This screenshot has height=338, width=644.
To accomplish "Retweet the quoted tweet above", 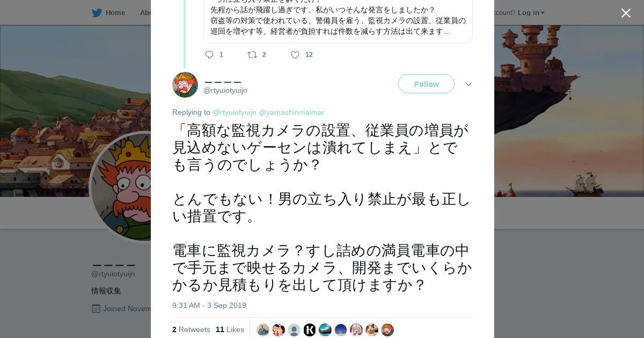I will [252, 55].
